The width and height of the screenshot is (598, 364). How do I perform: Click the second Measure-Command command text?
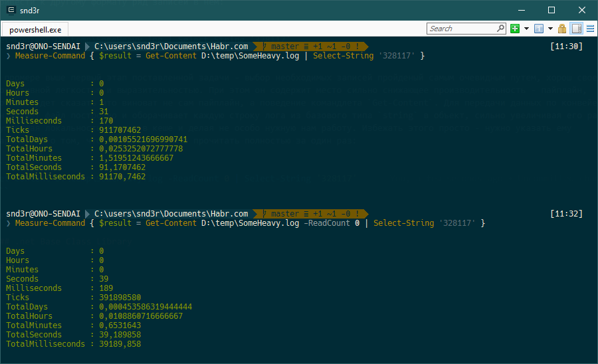tap(50, 223)
